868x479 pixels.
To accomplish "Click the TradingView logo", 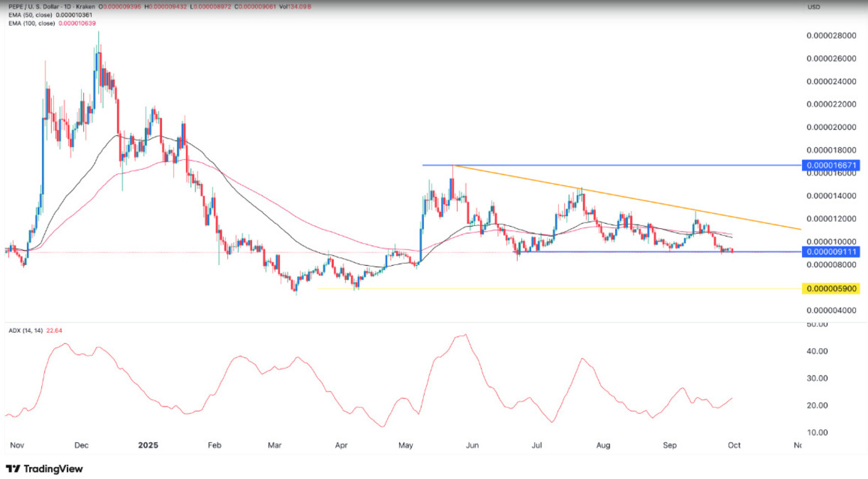I will click(x=44, y=469).
